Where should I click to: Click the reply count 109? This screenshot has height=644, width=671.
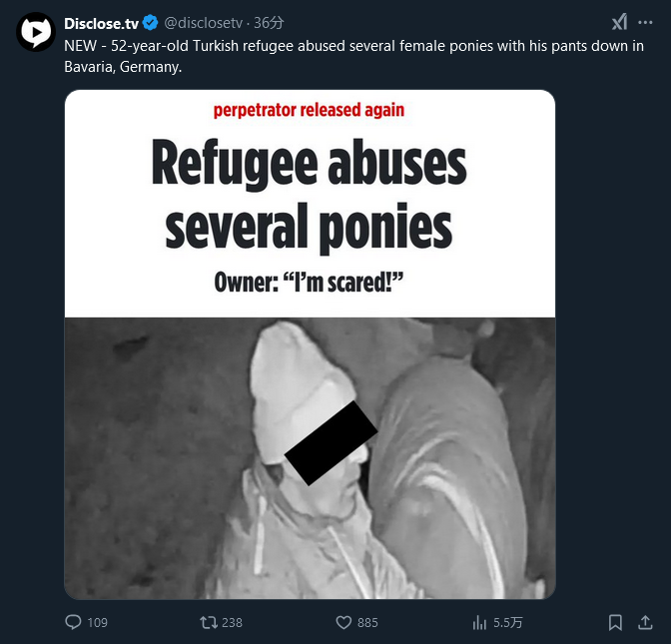coord(98,623)
